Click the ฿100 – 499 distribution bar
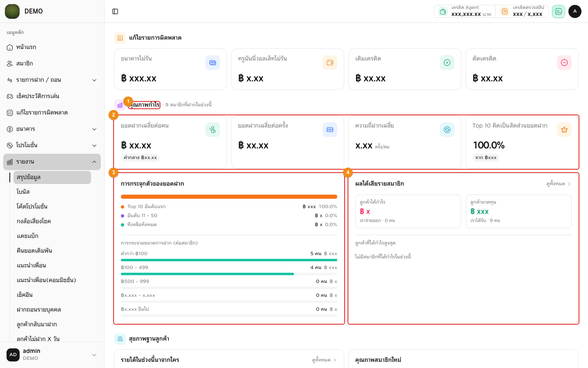588x368 pixels. click(229, 274)
